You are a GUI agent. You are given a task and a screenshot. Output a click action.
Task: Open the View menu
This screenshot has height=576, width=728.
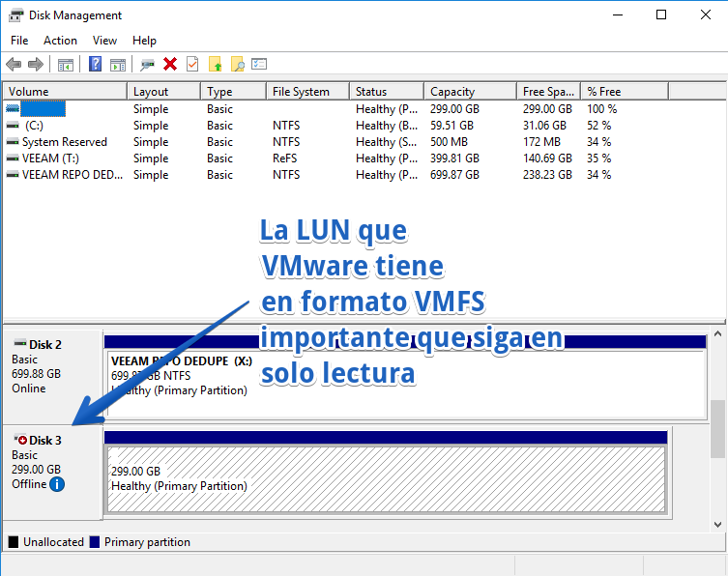(x=104, y=41)
